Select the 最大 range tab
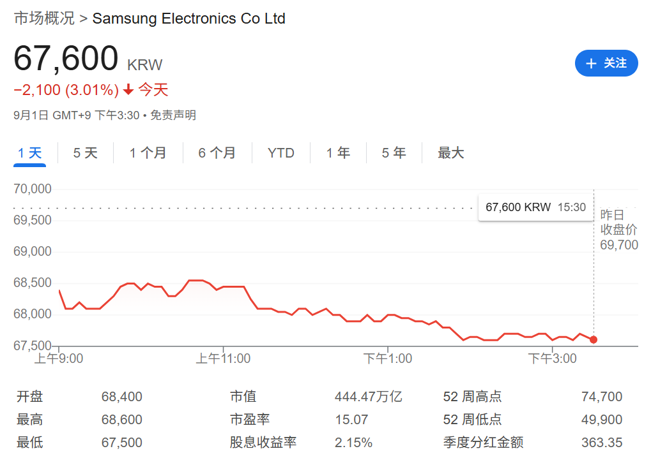 [451, 153]
